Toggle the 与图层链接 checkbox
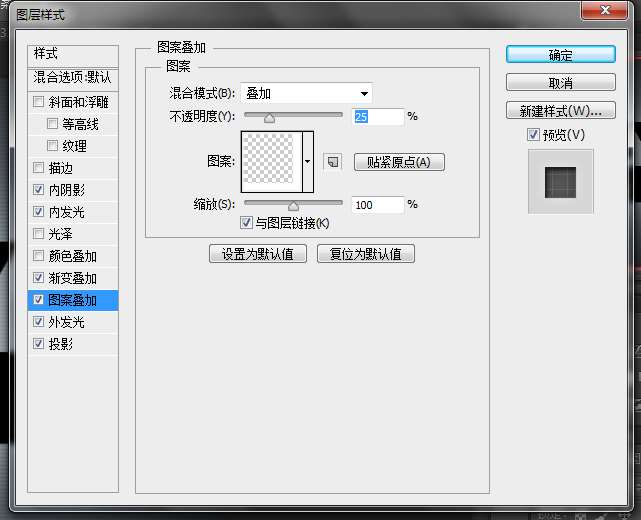Image resolution: width=641 pixels, height=520 pixels. click(x=246, y=223)
